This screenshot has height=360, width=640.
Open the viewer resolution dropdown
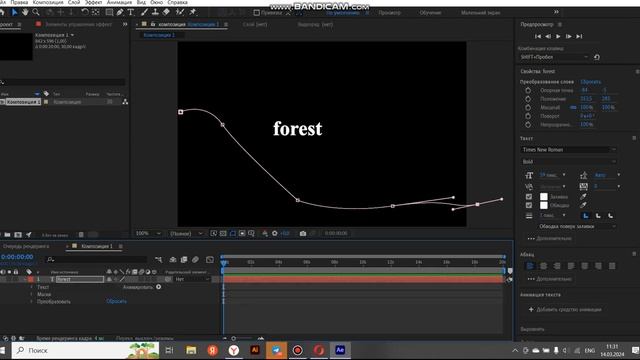pyautogui.click(x=186, y=233)
